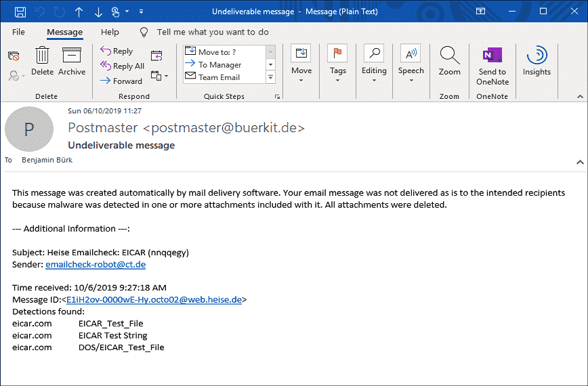The height and width of the screenshot is (386, 588).
Task: Delete the message with trash can icon
Action: [43, 61]
